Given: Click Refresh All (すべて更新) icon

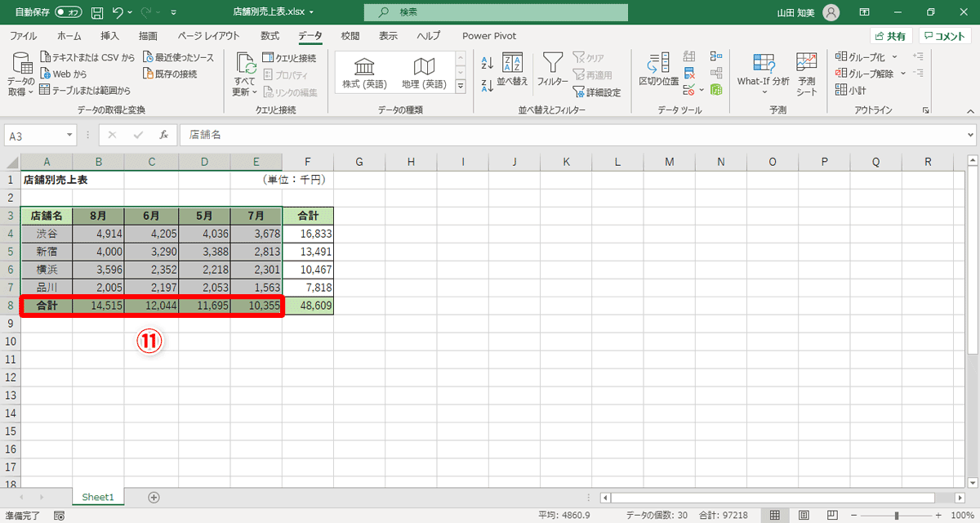Looking at the screenshot, I should click(x=244, y=74).
